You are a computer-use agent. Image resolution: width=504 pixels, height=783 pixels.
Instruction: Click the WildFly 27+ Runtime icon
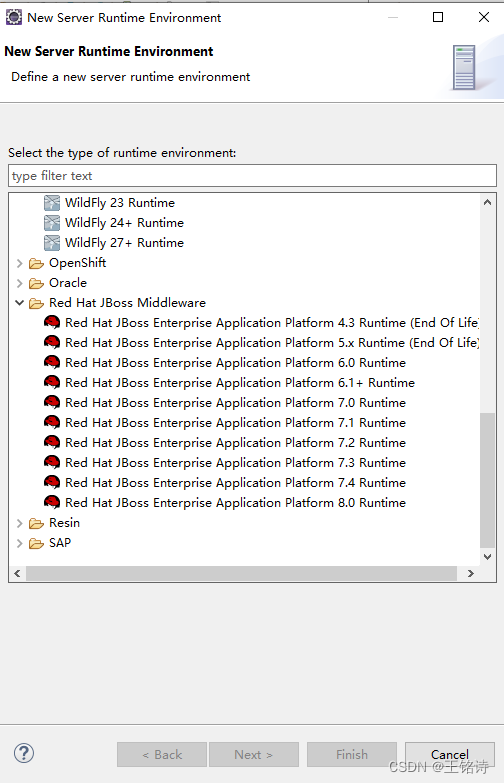click(x=52, y=243)
